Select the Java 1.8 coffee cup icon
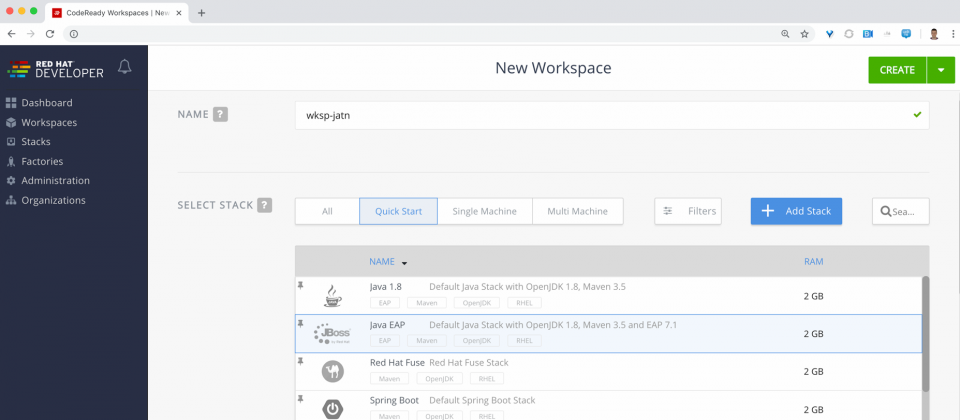Viewport: 960px width, 420px height. coord(332,296)
